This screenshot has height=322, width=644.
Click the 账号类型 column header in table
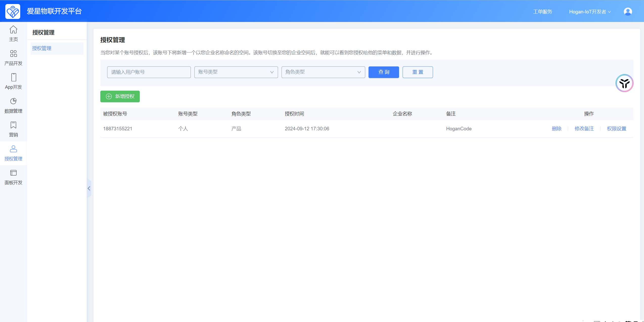click(188, 114)
